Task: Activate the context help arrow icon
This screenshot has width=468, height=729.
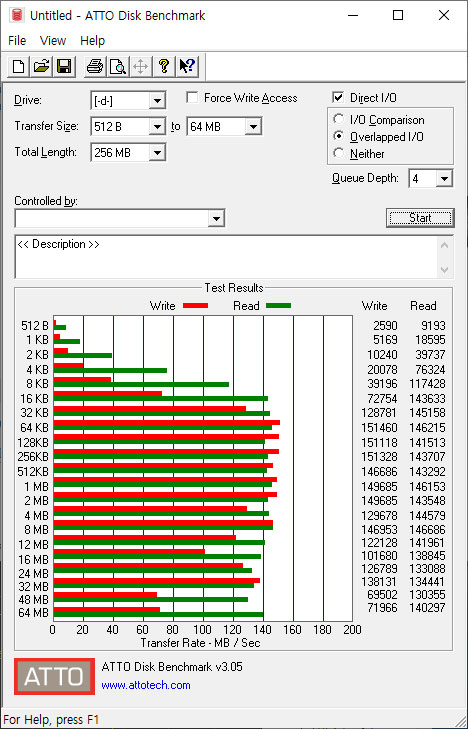Action: click(x=187, y=66)
